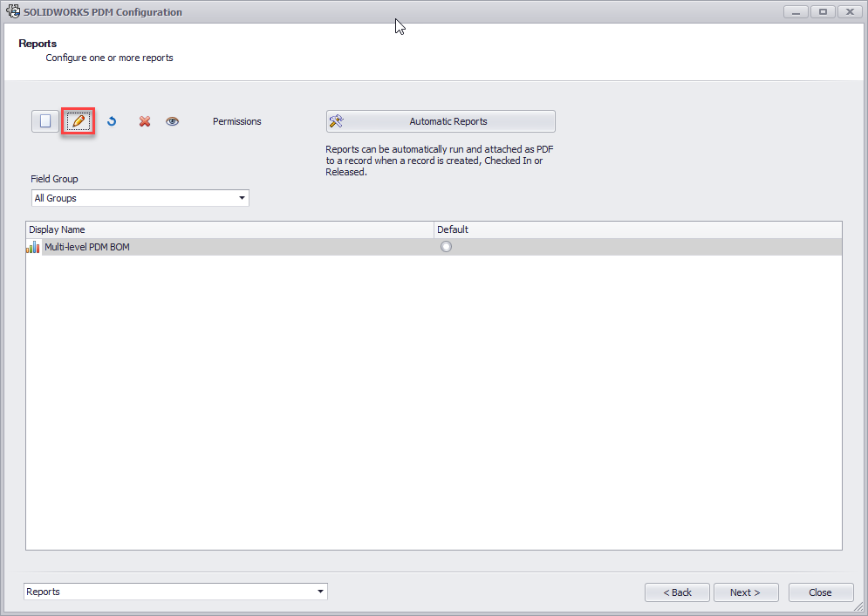The height and width of the screenshot is (616, 868).
Task: Click the Multi-level PDM BOM chart icon
Action: 32,246
